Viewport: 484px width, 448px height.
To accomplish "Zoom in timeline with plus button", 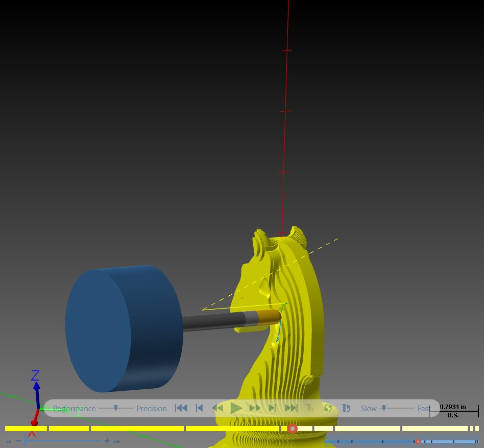I will pyautogui.click(x=107, y=440).
